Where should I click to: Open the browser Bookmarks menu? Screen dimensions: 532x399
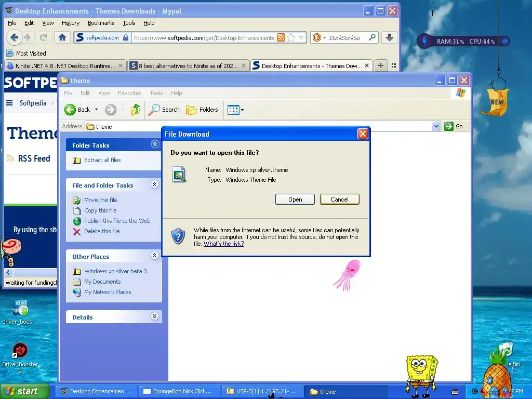(x=101, y=23)
